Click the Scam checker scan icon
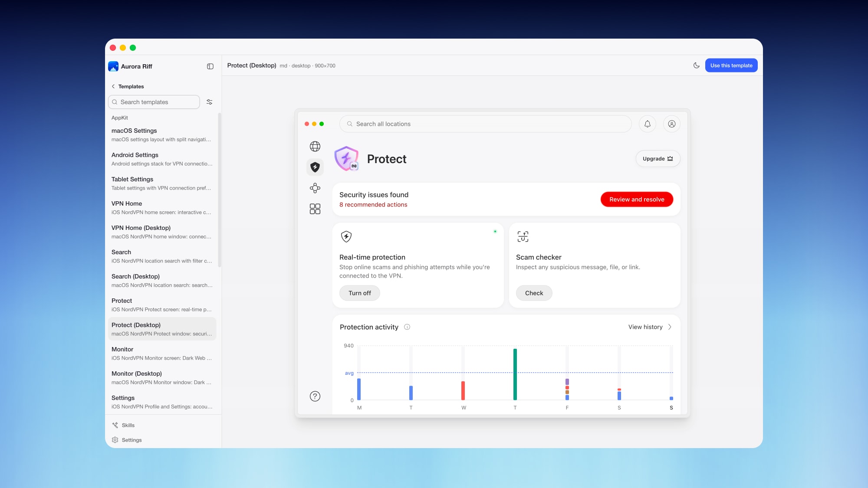Screen dimensions: 868x488 pos(523,236)
